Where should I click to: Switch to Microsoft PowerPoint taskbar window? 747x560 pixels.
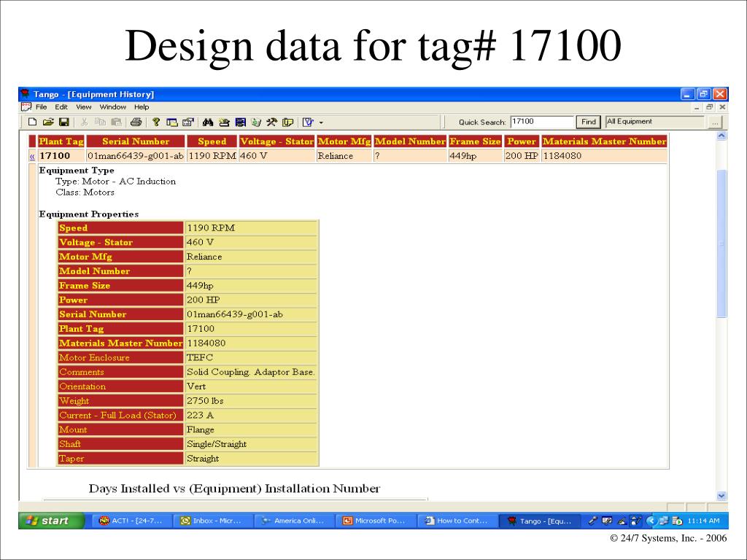(375, 521)
